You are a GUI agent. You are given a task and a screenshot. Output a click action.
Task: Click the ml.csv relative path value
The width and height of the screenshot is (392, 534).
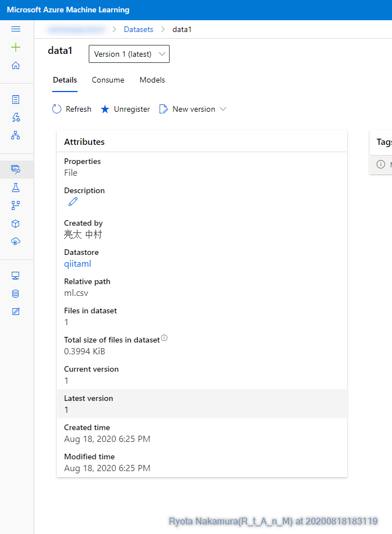pyautogui.click(x=76, y=293)
